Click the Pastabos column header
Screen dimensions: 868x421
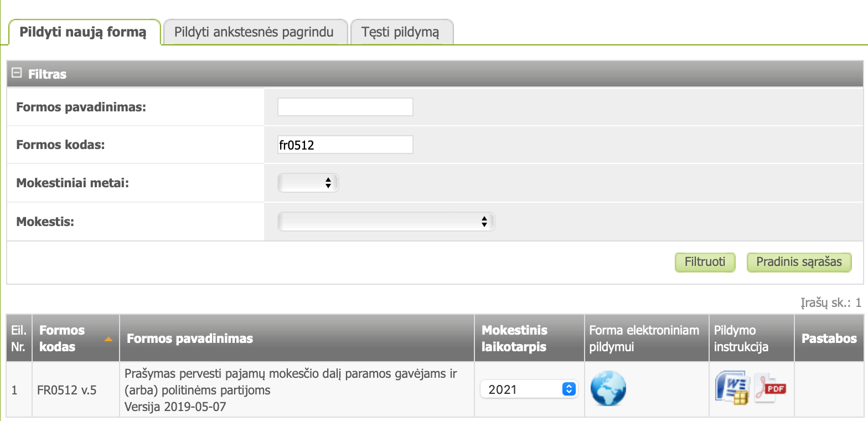[829, 338]
